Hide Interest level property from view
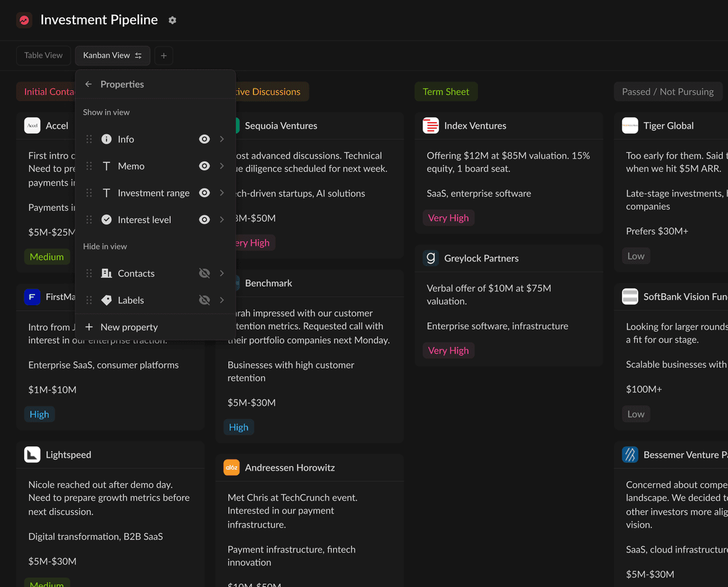This screenshot has height=587, width=728. [204, 220]
